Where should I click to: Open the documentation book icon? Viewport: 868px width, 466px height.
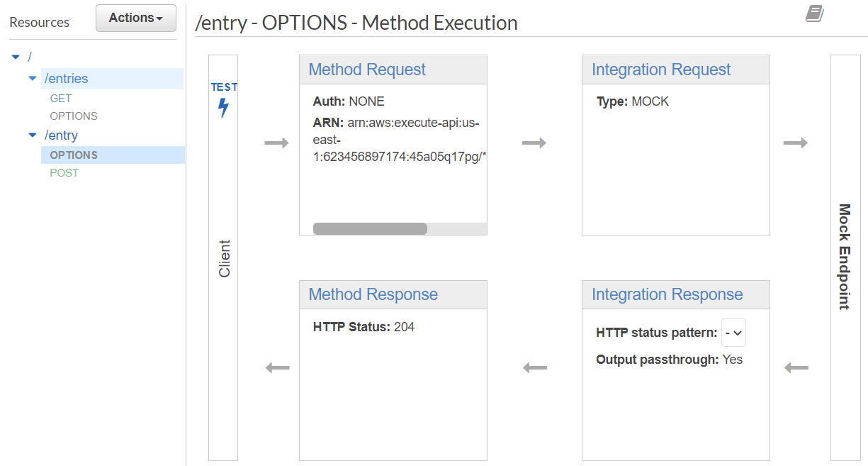(815, 13)
